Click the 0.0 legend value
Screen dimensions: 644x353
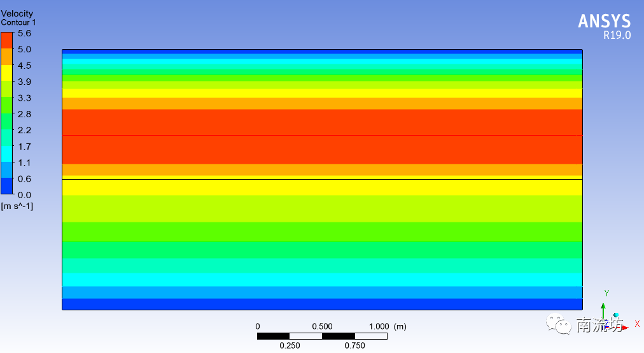pyautogui.click(x=24, y=195)
